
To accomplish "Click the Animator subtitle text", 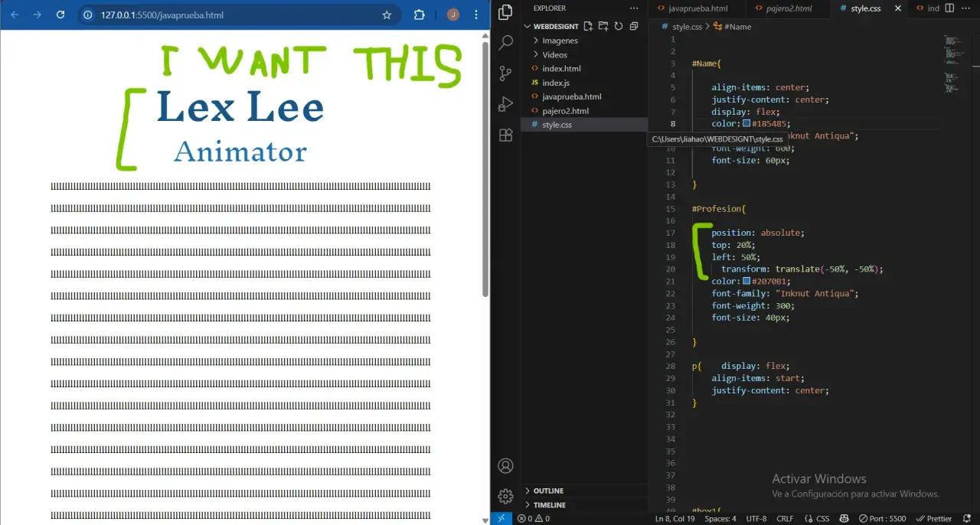I will click(240, 152).
